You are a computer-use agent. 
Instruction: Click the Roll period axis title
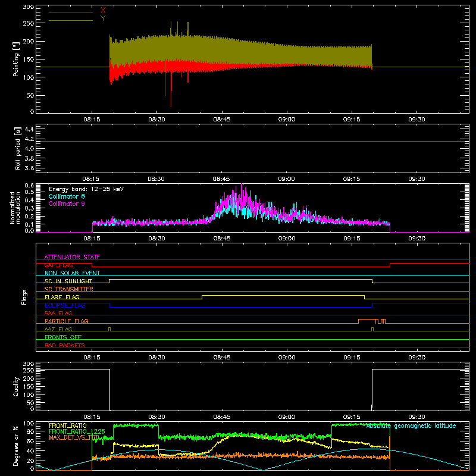(x=18, y=148)
